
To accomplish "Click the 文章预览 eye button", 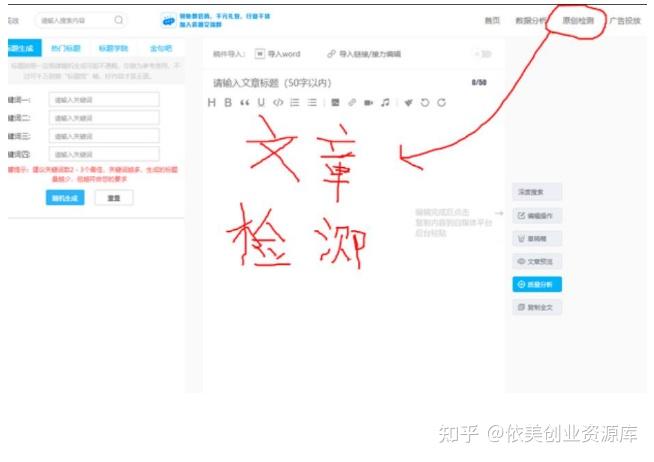I will (x=537, y=261).
